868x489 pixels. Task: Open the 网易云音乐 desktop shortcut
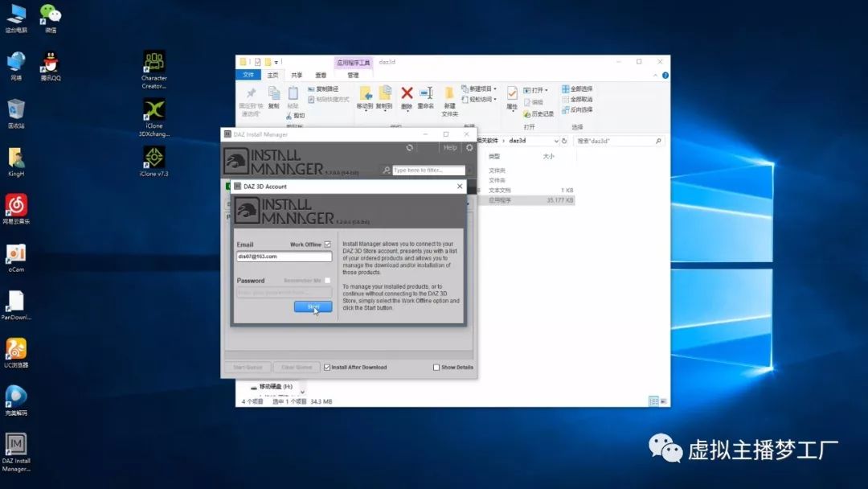pos(16,209)
